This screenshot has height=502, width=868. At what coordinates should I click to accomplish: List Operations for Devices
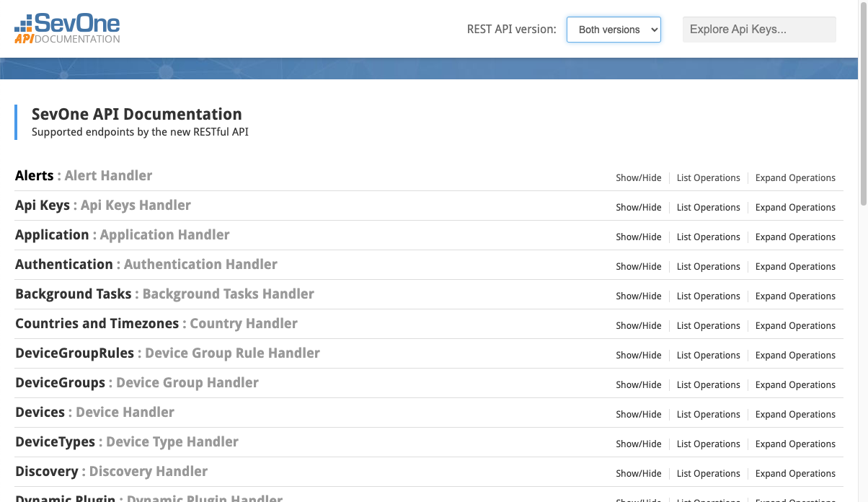pyautogui.click(x=709, y=414)
